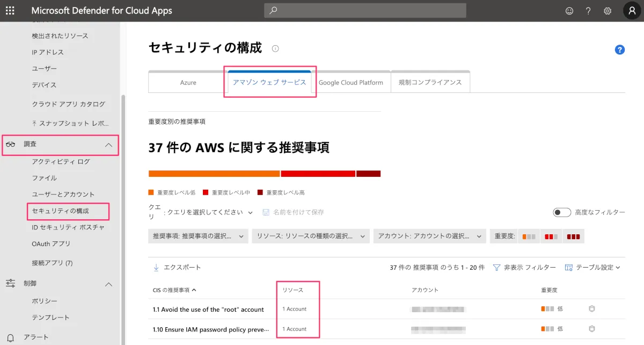Switch to the Azure tab
Viewport: 644px width, 345px height.
click(x=188, y=82)
